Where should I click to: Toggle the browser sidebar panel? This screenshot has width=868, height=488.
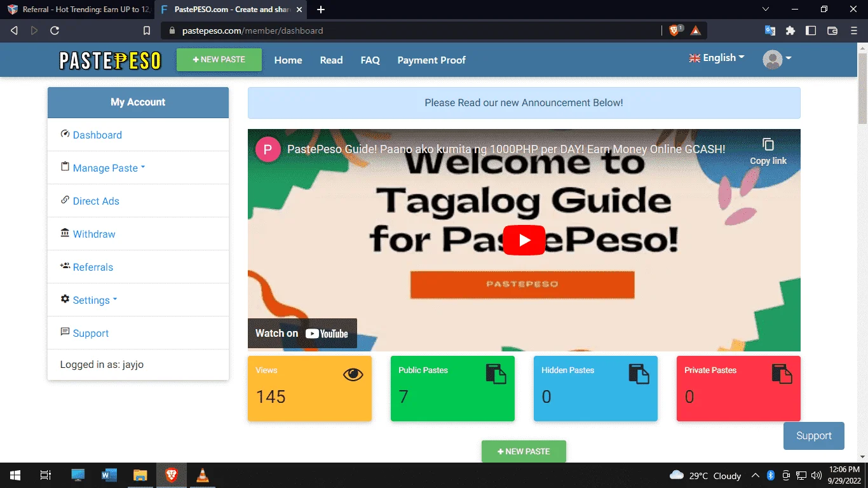tap(811, 30)
